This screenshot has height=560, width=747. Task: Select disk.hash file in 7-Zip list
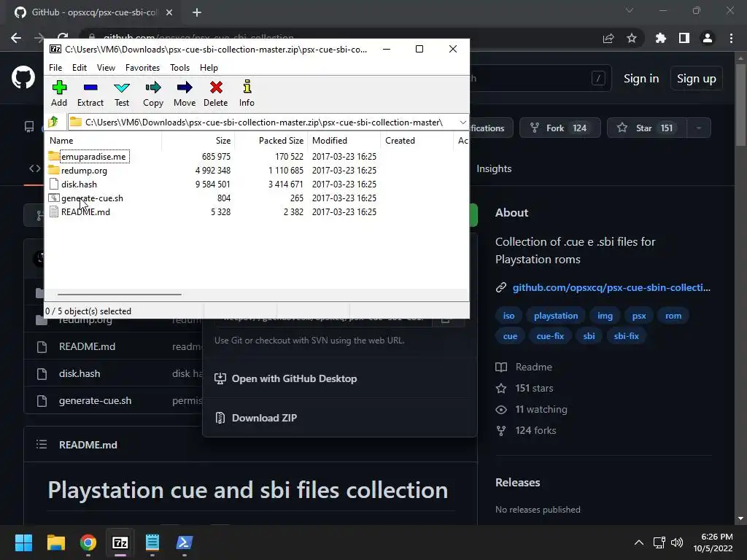coord(79,184)
